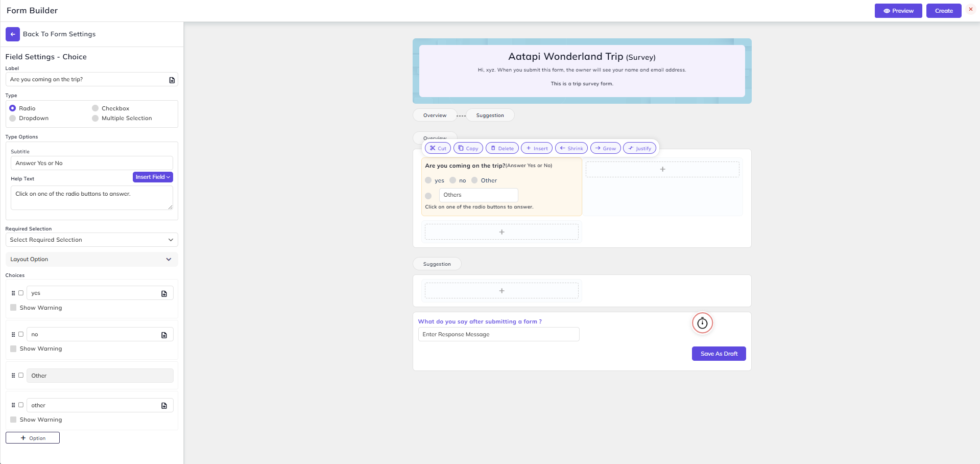Enable Show Warning for the 'no' choice
Viewport: 980px width, 464px height.
[13, 349]
